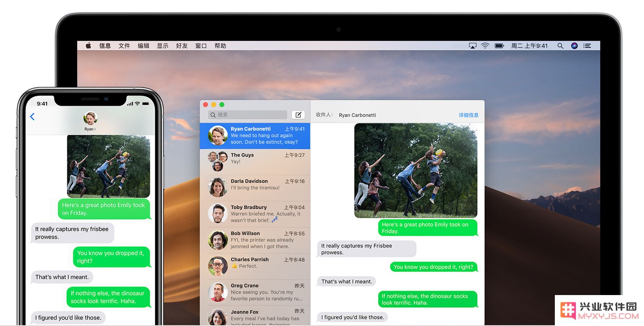
Task: Open the Charles Parrish conversation
Action: click(x=255, y=266)
